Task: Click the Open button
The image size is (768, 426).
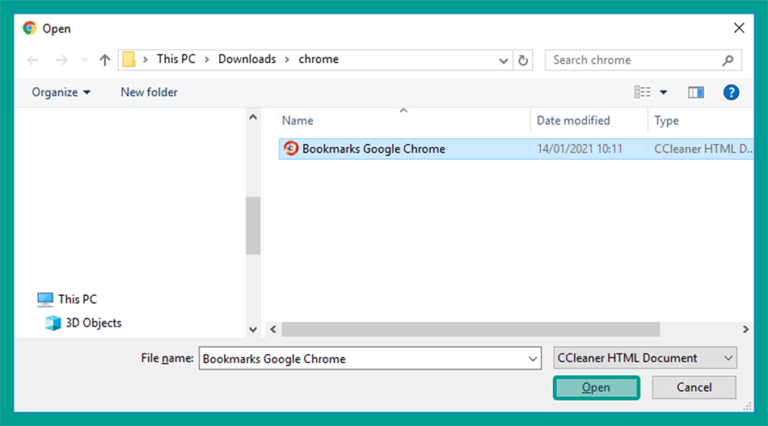Action: (596, 387)
